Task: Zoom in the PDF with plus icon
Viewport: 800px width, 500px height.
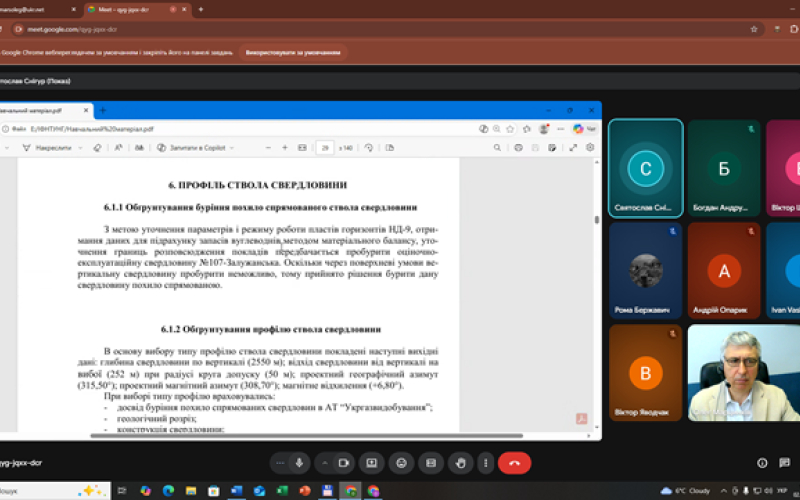Action: (x=285, y=147)
